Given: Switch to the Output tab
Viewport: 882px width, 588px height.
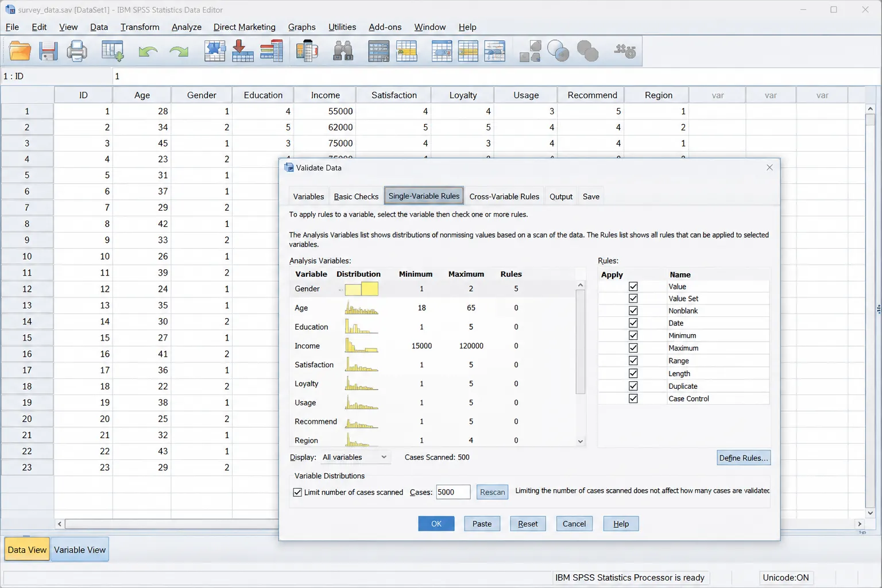Looking at the screenshot, I should point(561,196).
